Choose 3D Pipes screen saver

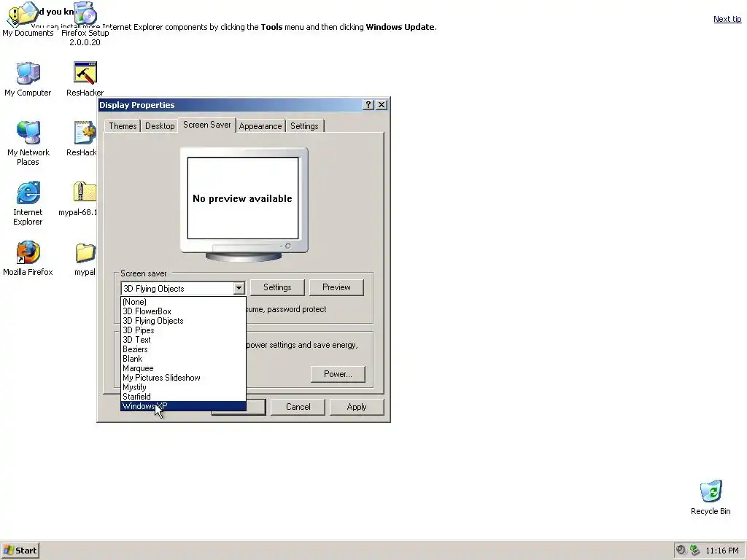click(x=183, y=330)
